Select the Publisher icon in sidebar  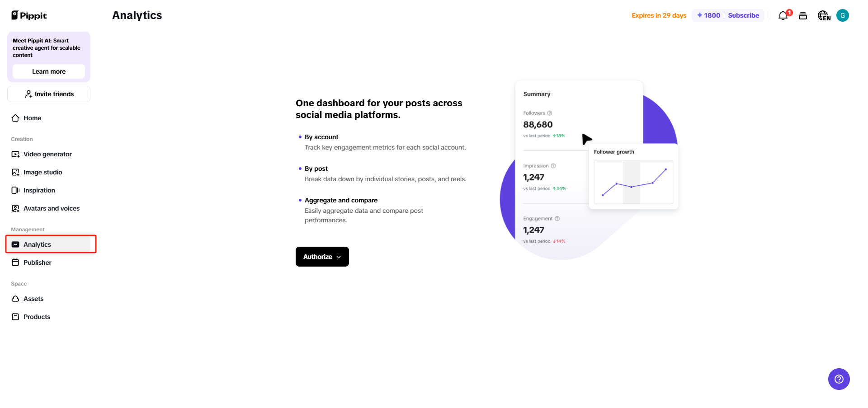point(15,262)
